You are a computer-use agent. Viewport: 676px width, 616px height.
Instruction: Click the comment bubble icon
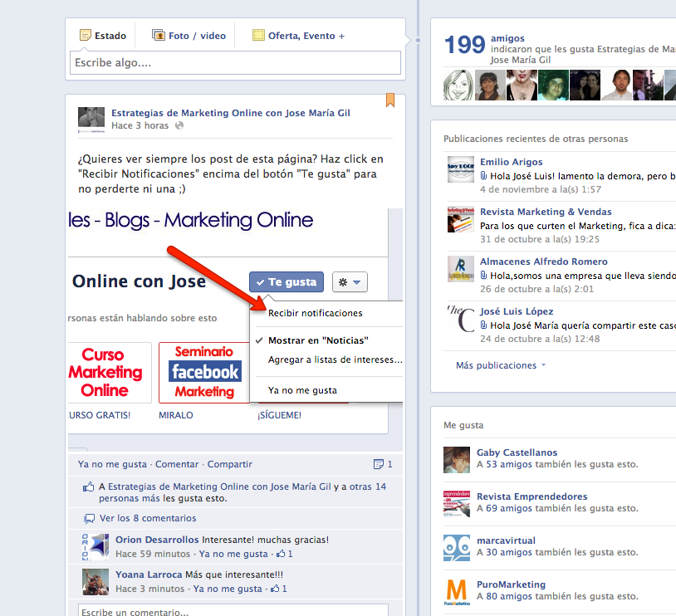pyautogui.click(x=89, y=519)
